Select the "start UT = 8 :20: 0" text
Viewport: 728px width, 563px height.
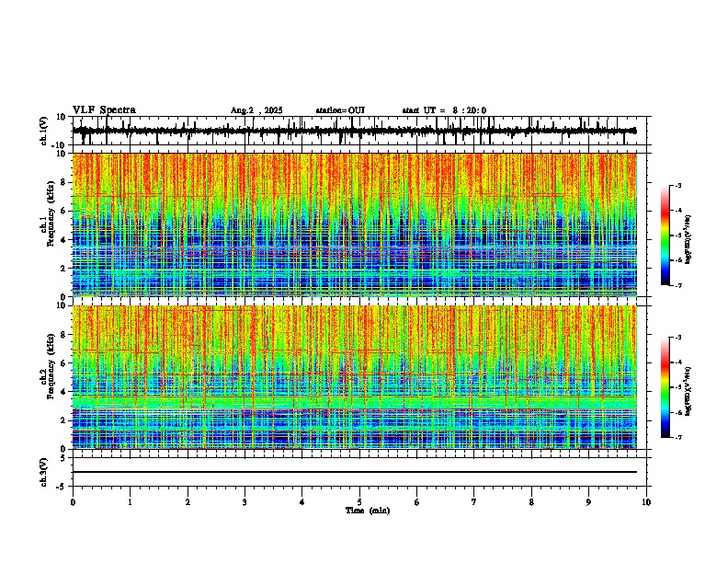click(444, 110)
